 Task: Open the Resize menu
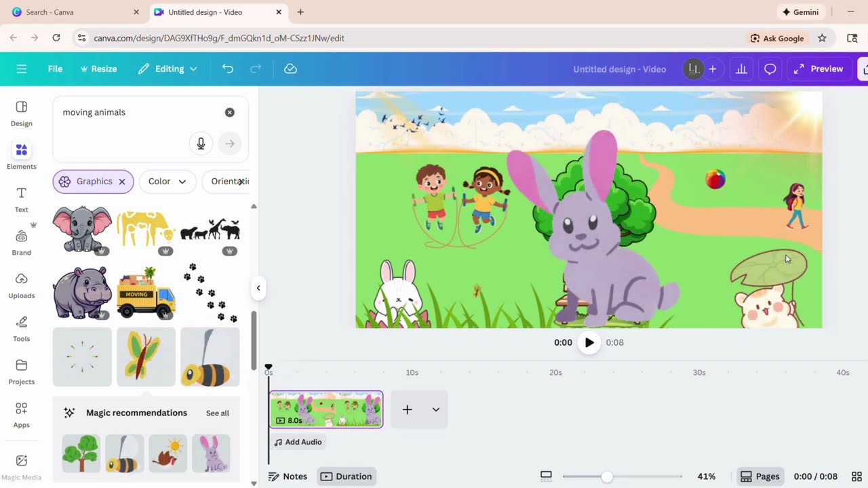[x=99, y=68]
